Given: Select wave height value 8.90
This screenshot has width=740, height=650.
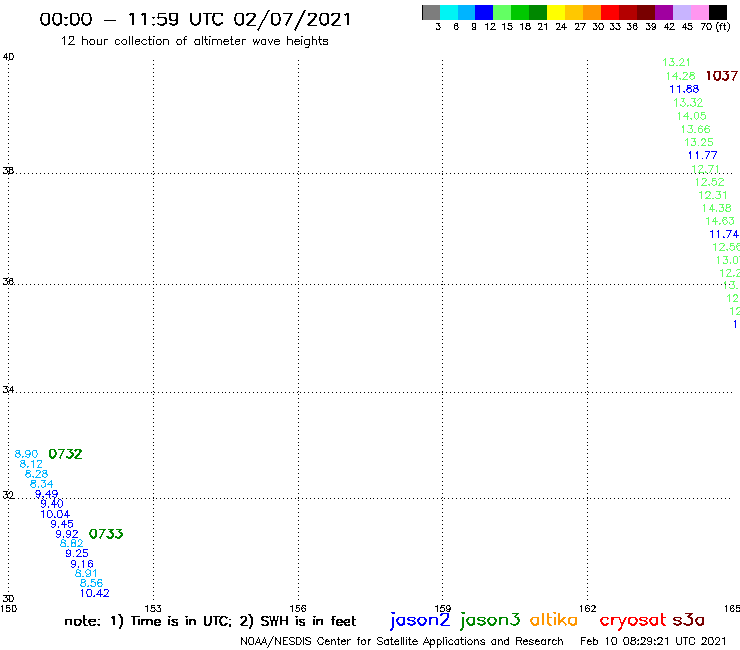Looking at the screenshot, I should click(26, 454).
